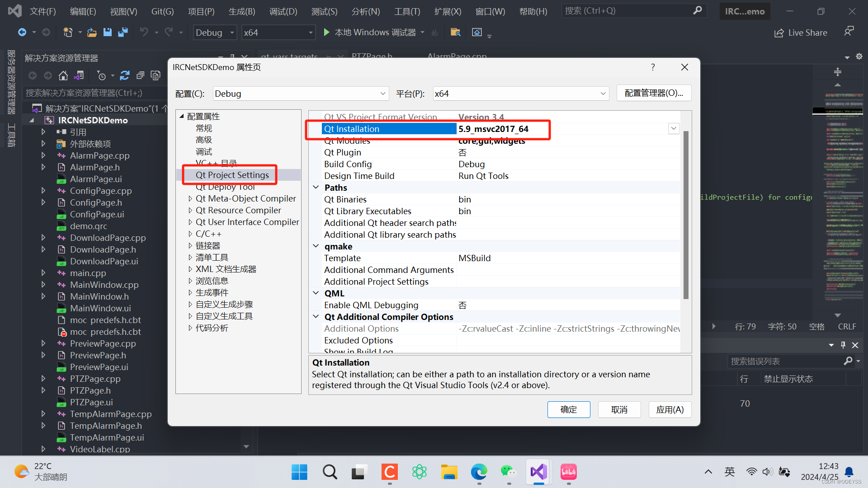Viewport: 868px width, 488px height.
Task: Click the Visual Studio taskbar icon
Action: pos(538,472)
